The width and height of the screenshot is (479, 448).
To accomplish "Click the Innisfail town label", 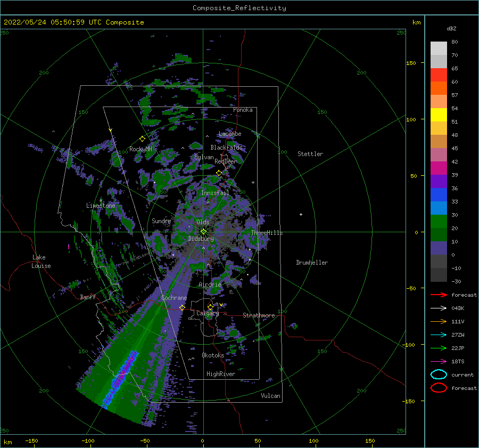I will 215,193.
